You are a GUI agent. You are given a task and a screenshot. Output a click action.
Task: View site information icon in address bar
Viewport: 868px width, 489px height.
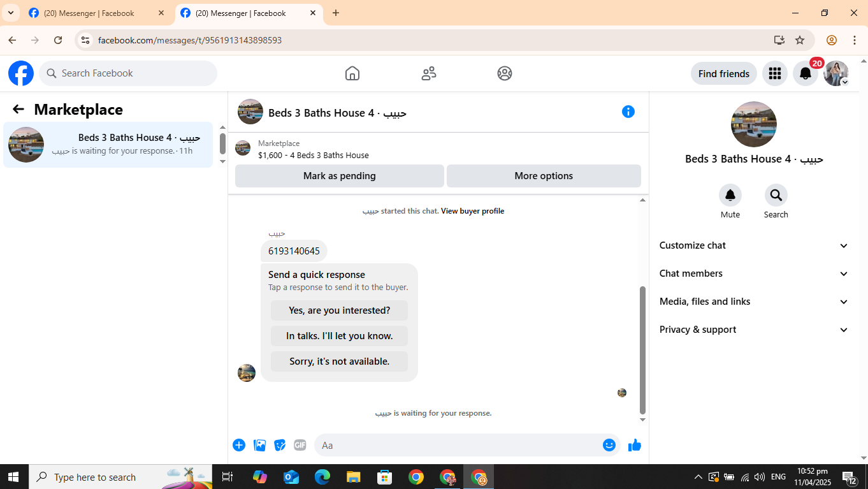pyautogui.click(x=85, y=40)
